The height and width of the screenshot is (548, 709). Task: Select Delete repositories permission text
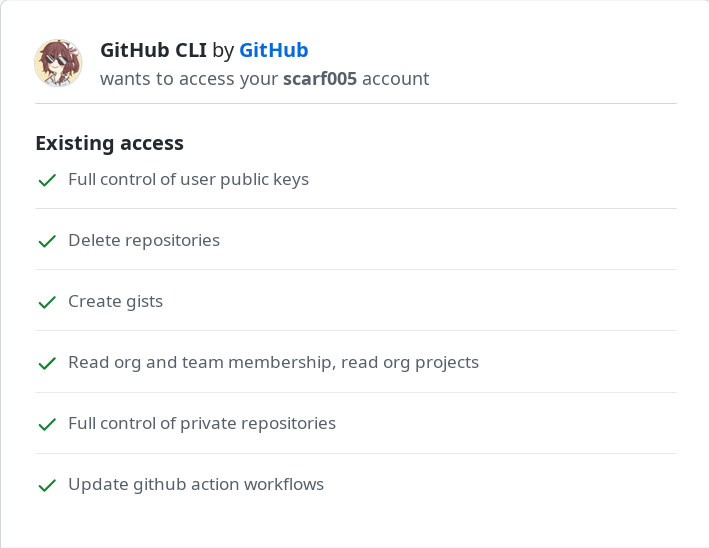click(x=144, y=241)
